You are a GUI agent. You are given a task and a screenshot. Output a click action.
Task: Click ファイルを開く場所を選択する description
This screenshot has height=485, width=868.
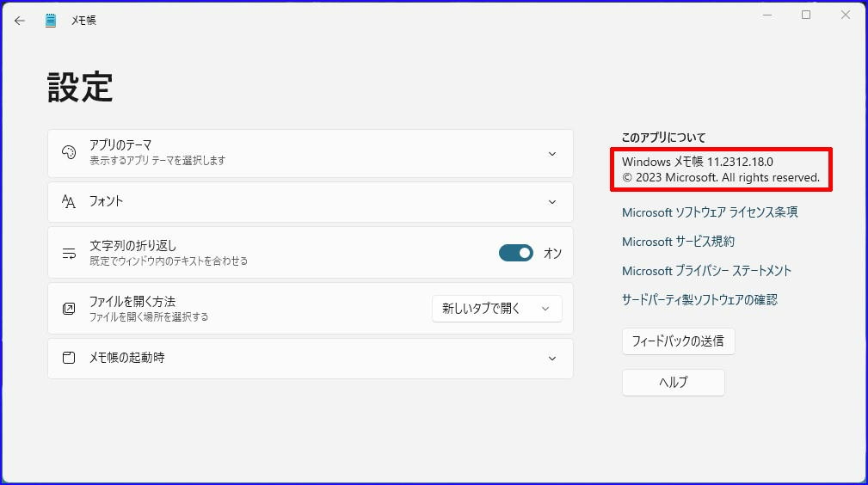tap(149, 316)
